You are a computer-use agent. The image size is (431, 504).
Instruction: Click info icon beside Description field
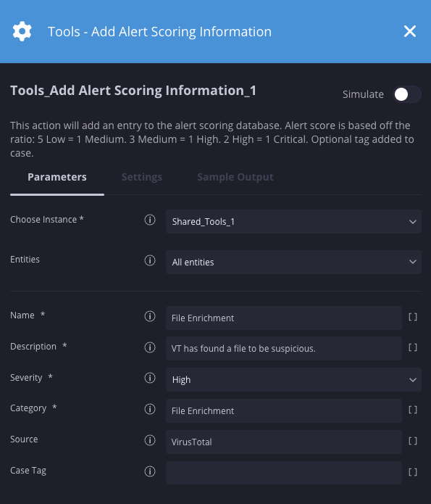click(150, 347)
